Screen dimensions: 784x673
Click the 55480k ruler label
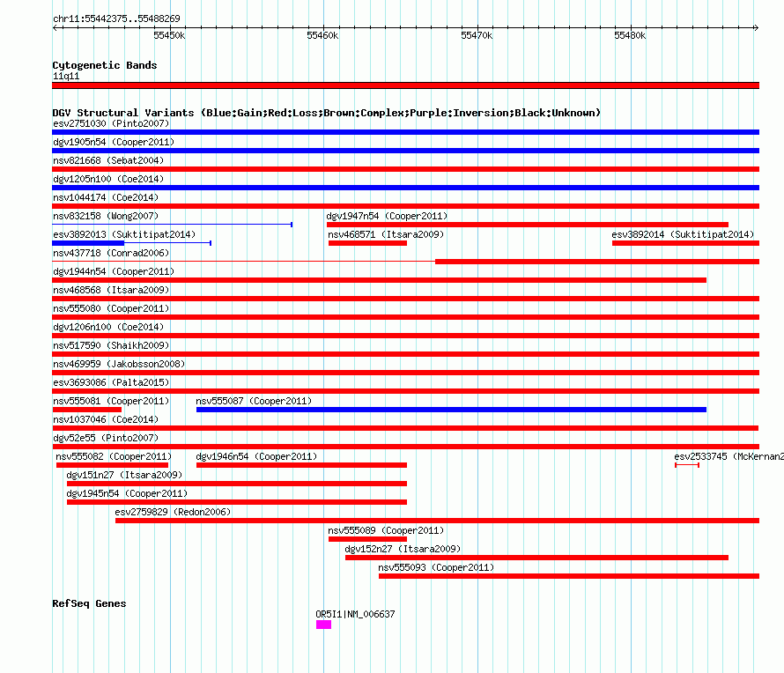[x=630, y=35]
